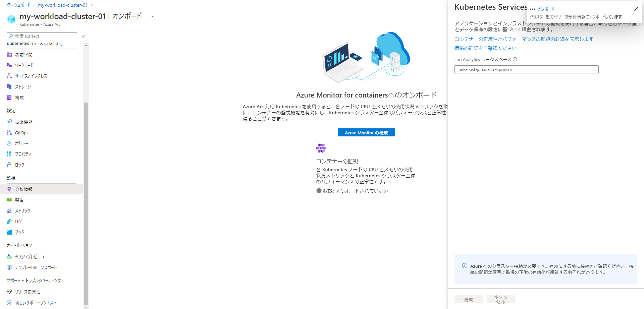Open the 価格の詳細をご確認ください link
The image size is (644, 309).
[485, 48]
